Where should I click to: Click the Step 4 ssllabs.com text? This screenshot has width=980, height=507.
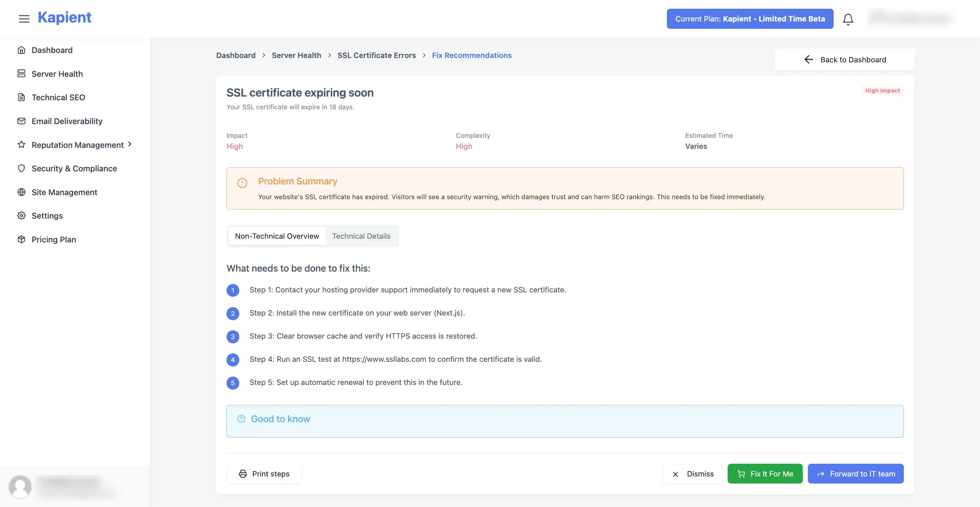pyautogui.click(x=395, y=359)
